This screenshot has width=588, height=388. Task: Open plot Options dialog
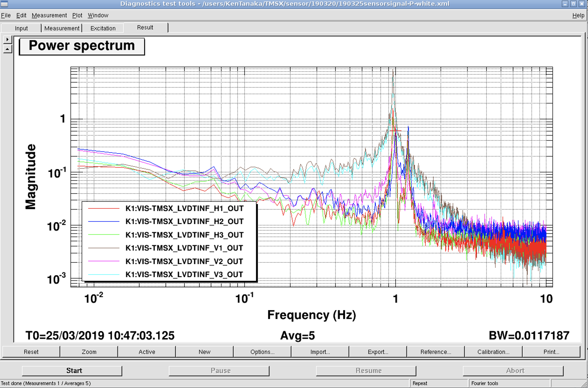[x=262, y=352]
